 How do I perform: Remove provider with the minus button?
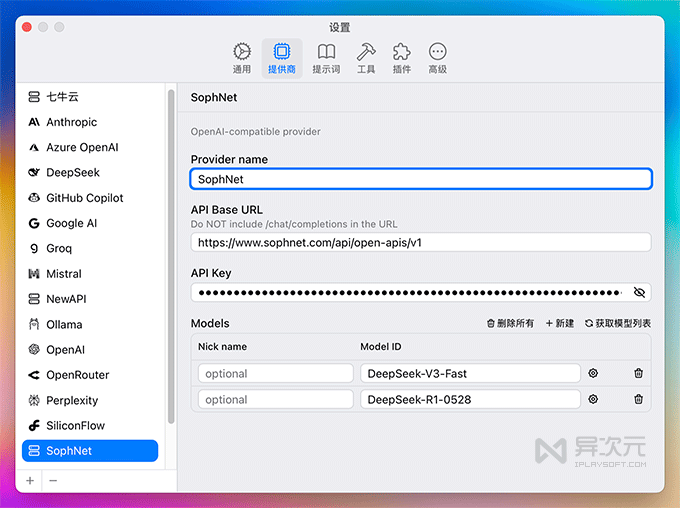[x=53, y=481]
